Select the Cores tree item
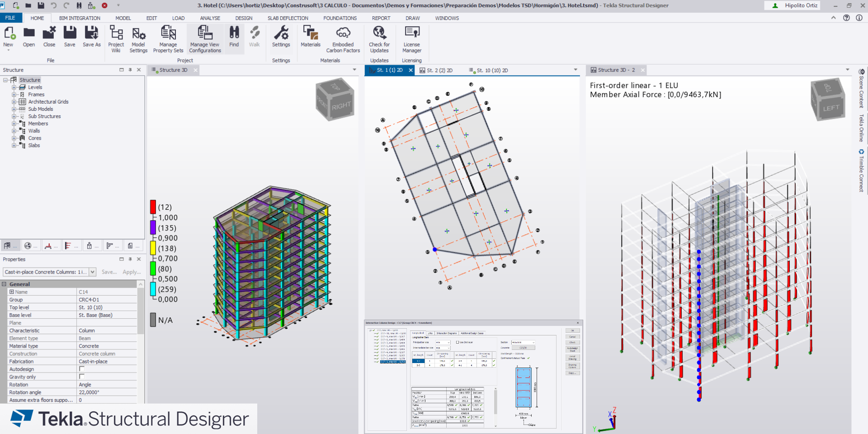The width and height of the screenshot is (868, 434). (34, 138)
